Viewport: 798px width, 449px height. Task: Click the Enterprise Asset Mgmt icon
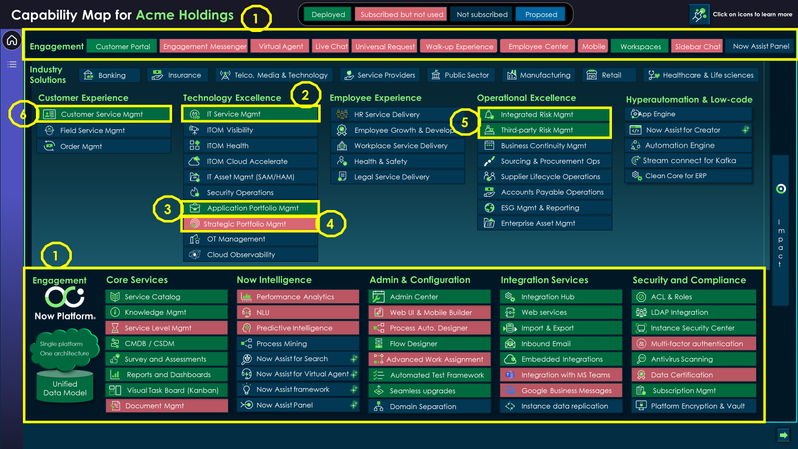click(489, 223)
